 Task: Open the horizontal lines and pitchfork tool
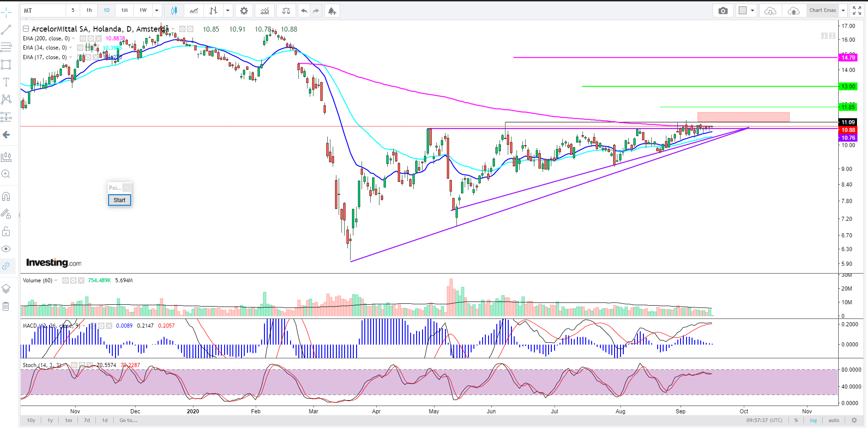pos(6,47)
